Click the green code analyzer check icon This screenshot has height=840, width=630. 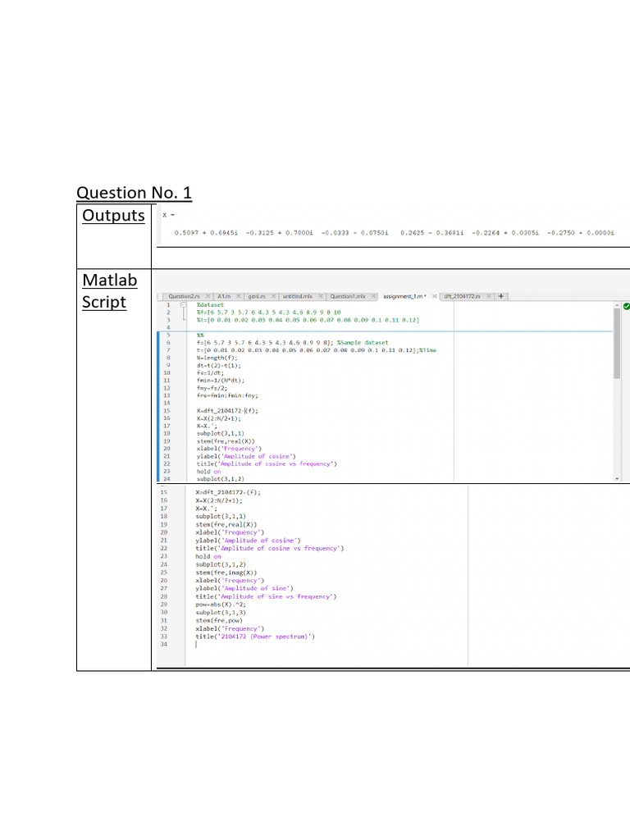click(626, 307)
